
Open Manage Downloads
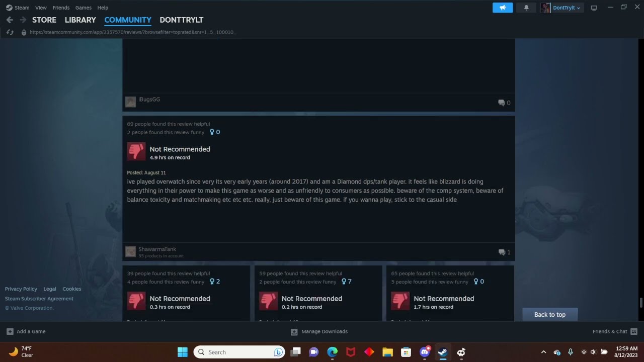319,332
